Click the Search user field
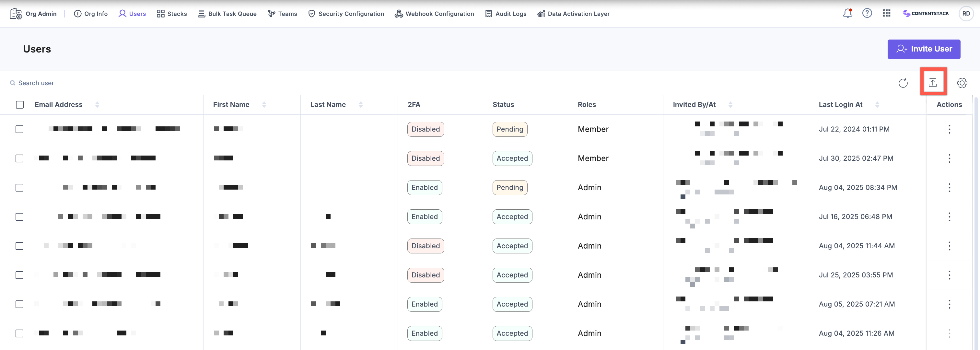 (x=36, y=83)
